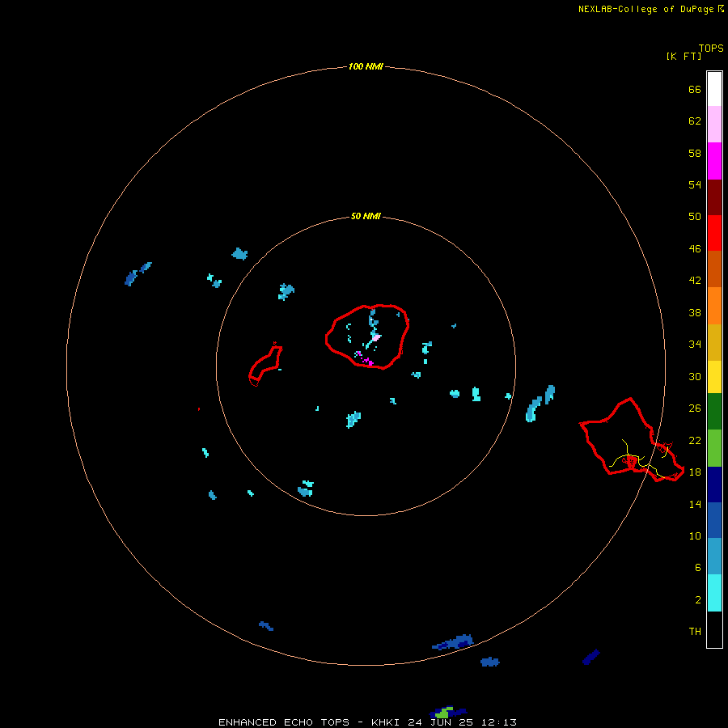This screenshot has height=728, width=728.
Task: Click the legend value 10
Action: [695, 536]
